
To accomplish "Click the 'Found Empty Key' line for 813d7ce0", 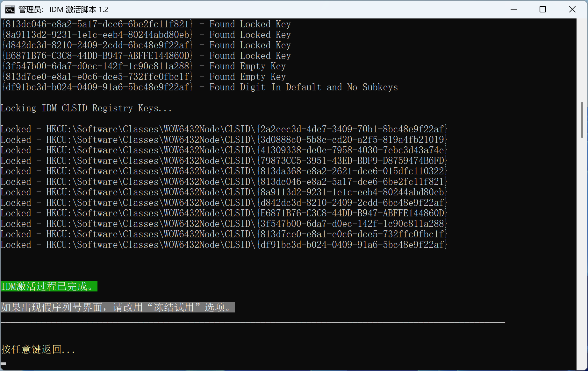I will click(x=144, y=77).
